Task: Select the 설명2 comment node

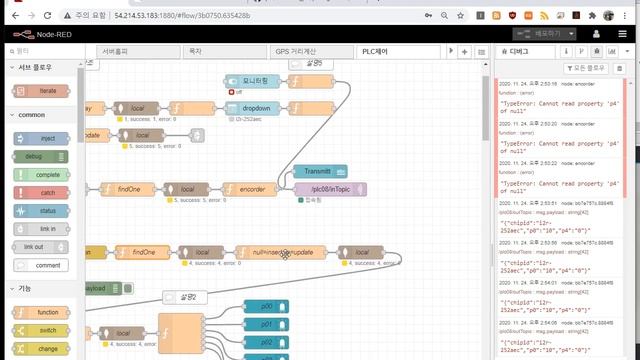Action: (184, 298)
